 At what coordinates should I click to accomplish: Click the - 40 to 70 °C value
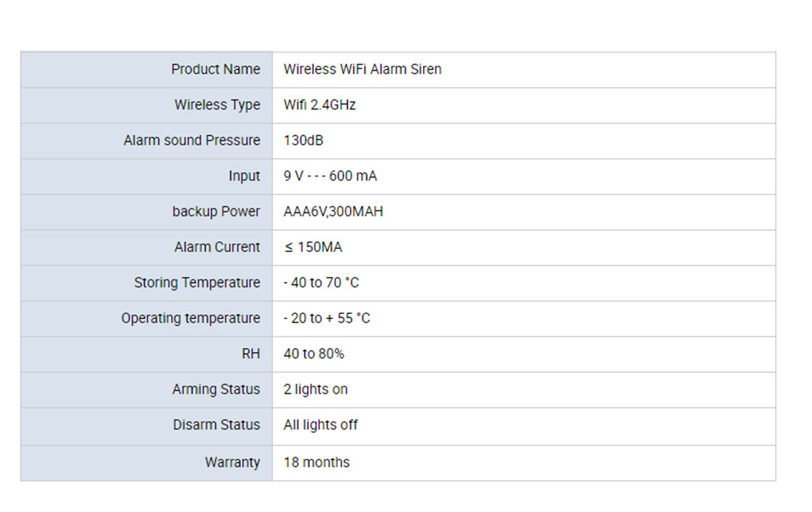pyautogui.click(x=321, y=282)
